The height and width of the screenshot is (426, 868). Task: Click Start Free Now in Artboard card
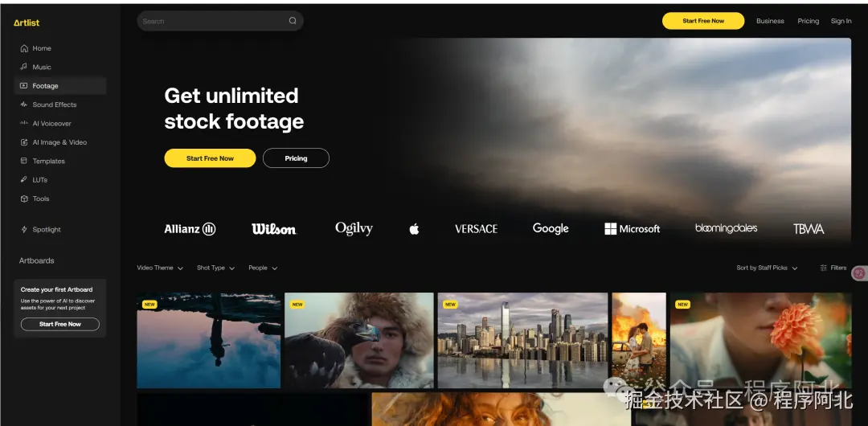click(60, 324)
